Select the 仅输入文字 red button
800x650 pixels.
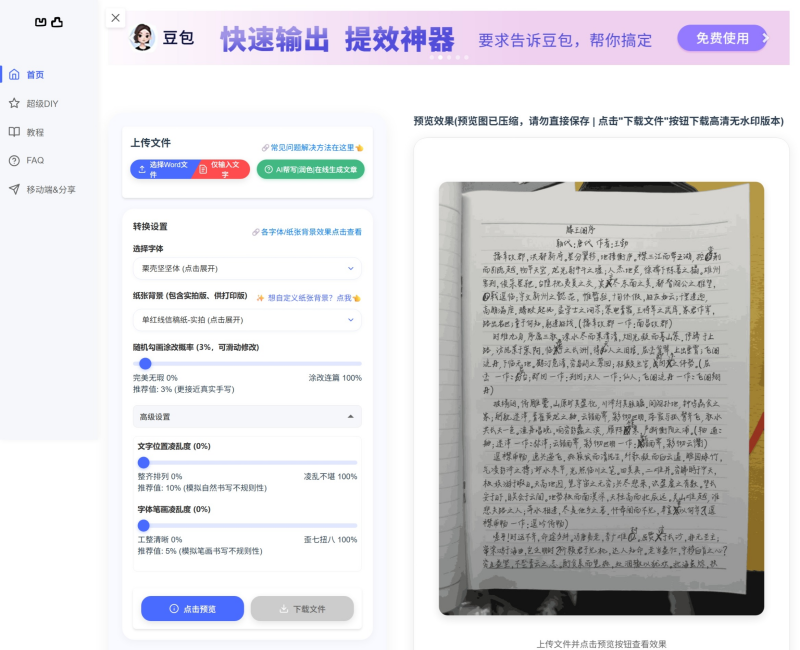221,169
